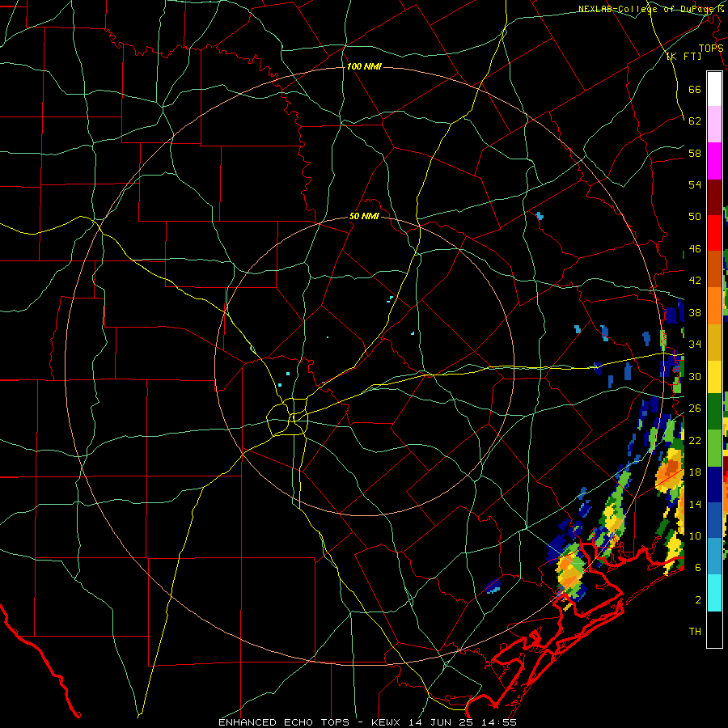Click the legend value 26
The width and height of the screenshot is (728, 728).
tap(695, 408)
